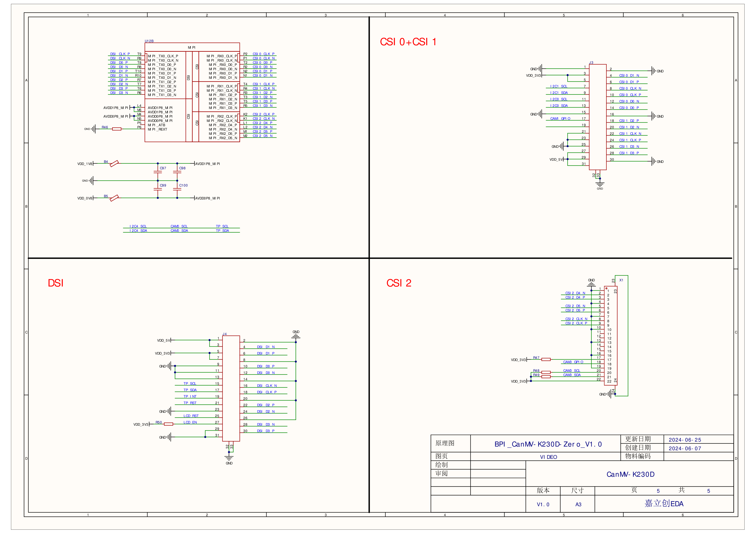The image size is (756, 534).
Task: Click the creation date '2024-06-07'
Action: coord(685,448)
